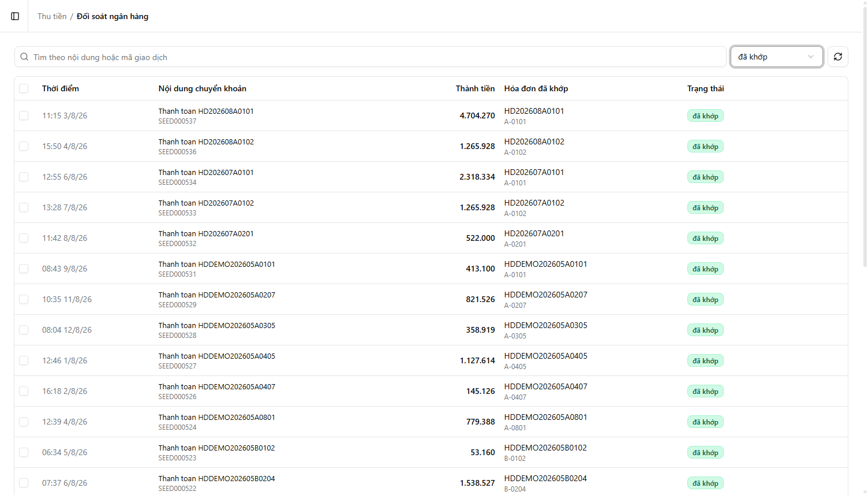Focus the transaction search input field
Screen dimensions: 868x495
pos(370,57)
